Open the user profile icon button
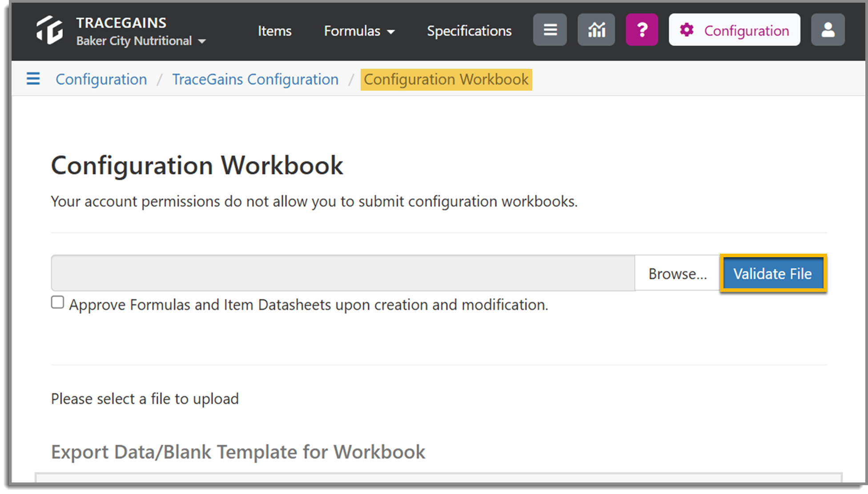This screenshot has width=868, height=494. (x=828, y=30)
